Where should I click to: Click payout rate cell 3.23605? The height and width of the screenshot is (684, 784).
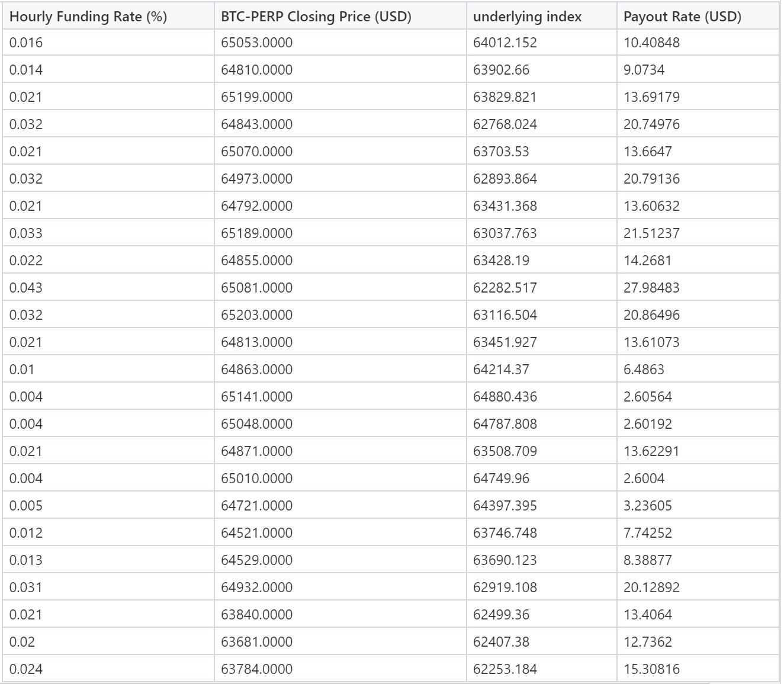(x=647, y=506)
